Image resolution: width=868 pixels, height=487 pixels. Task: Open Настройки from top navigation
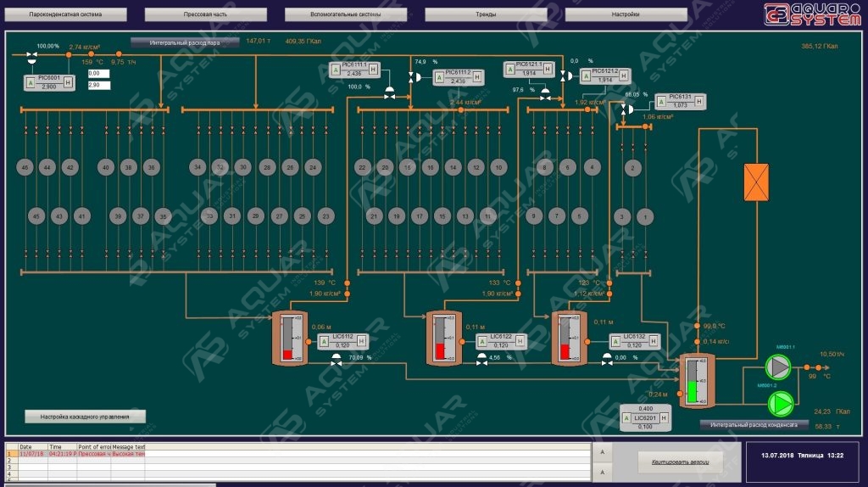[x=626, y=14]
